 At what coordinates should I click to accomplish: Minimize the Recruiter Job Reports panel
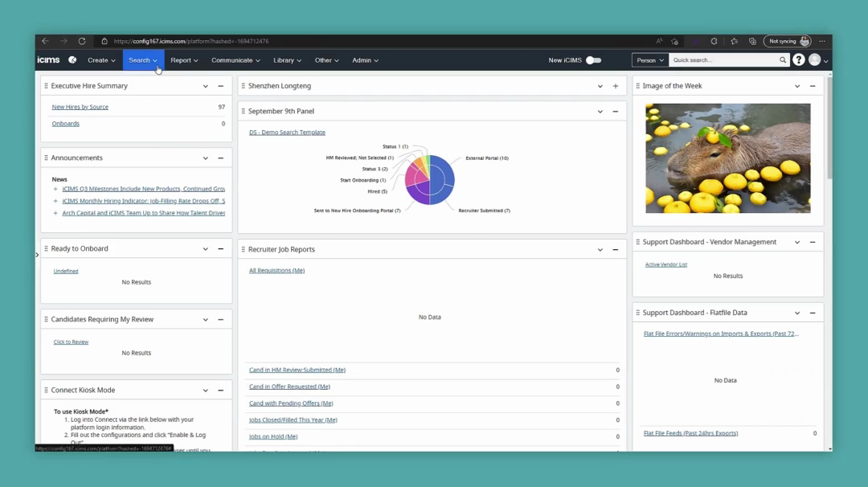[616, 250]
